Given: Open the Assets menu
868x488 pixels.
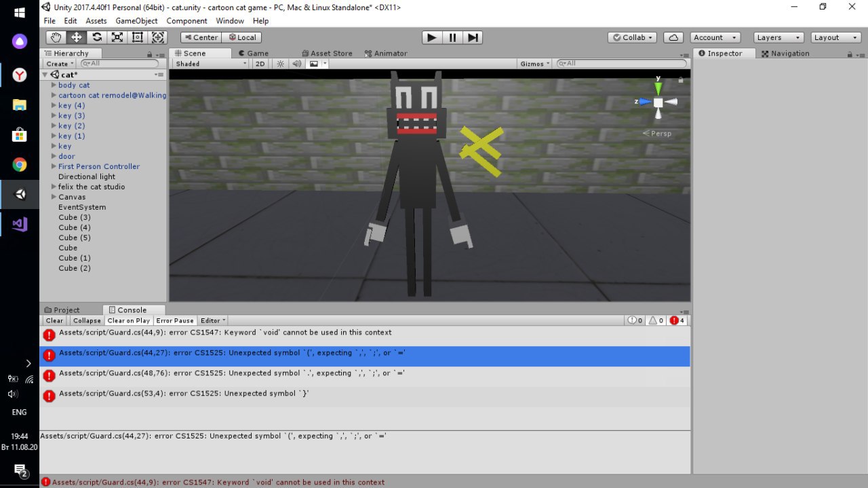Looking at the screenshot, I should [x=96, y=21].
